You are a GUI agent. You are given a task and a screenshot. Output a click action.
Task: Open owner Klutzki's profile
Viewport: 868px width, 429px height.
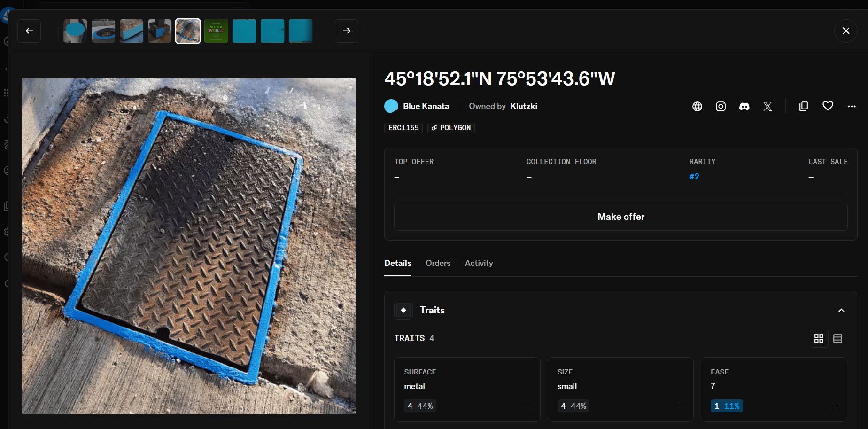(524, 106)
